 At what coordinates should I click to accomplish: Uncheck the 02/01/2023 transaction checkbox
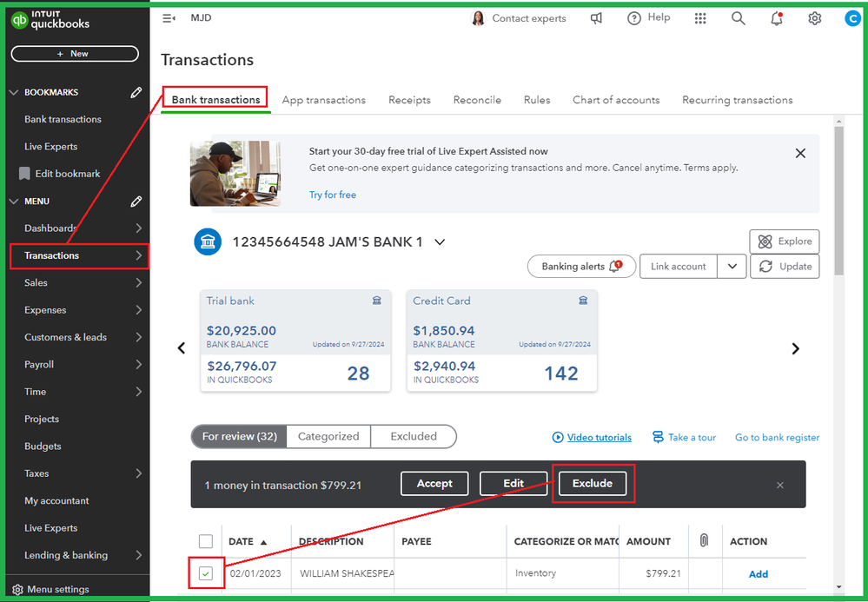pyautogui.click(x=205, y=574)
